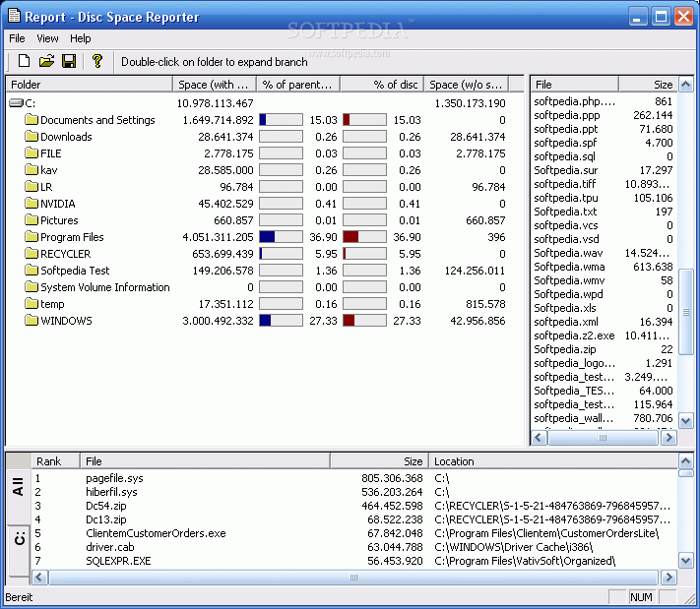This screenshot has height=609, width=700.
Task: Click the File column header in ranking list
Action: point(206,461)
